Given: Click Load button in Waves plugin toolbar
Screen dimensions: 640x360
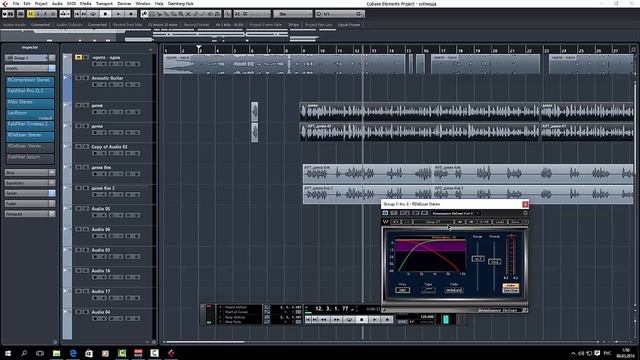Looking at the screenshot, I should pyautogui.click(x=500, y=222).
